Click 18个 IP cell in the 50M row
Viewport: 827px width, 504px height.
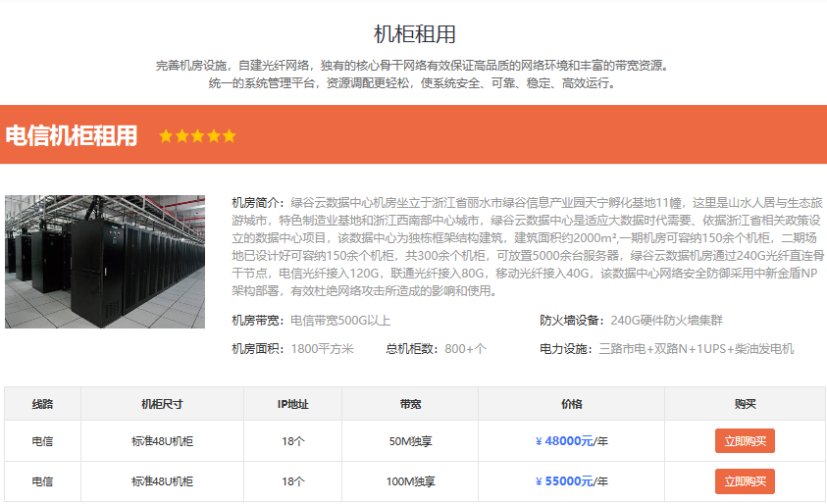(292, 441)
